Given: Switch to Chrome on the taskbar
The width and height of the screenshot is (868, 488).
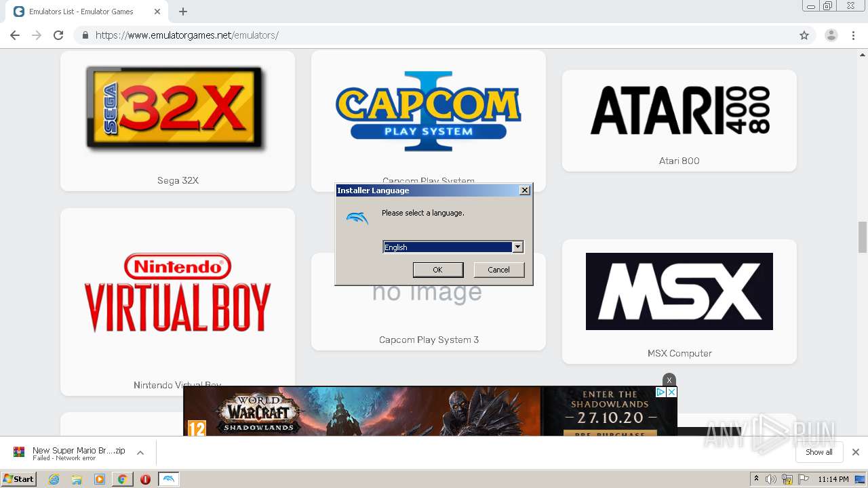Looking at the screenshot, I should coord(122,479).
